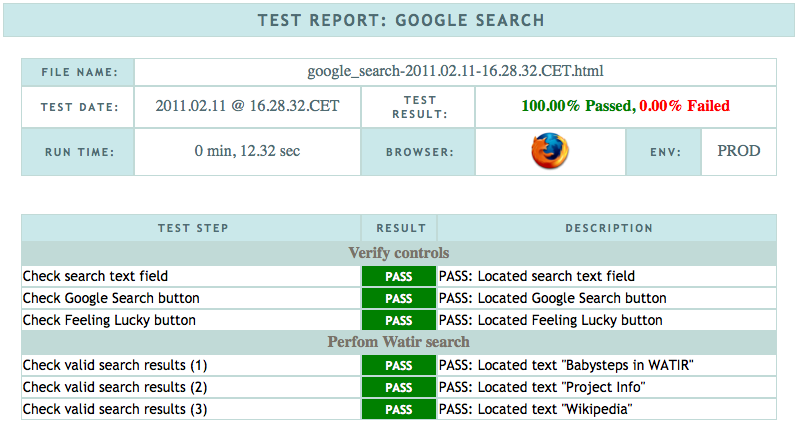This screenshot has width=796, height=440.
Task: Click the 'DESCRIPTION' column header
Action: 607,228
